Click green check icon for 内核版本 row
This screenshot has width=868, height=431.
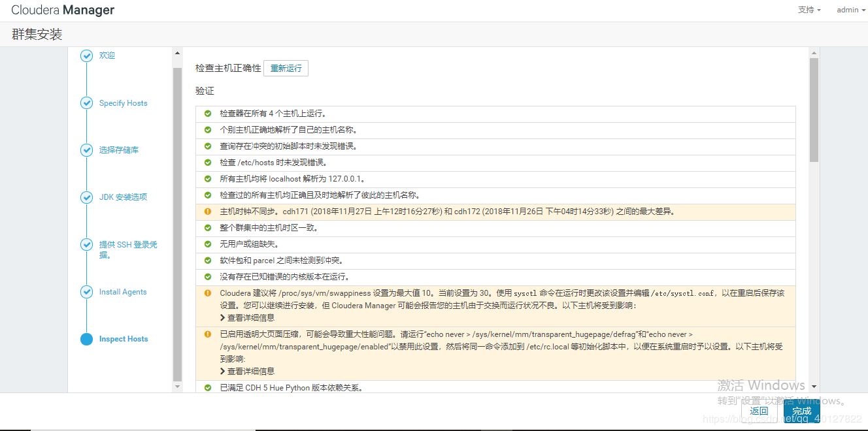pos(208,277)
